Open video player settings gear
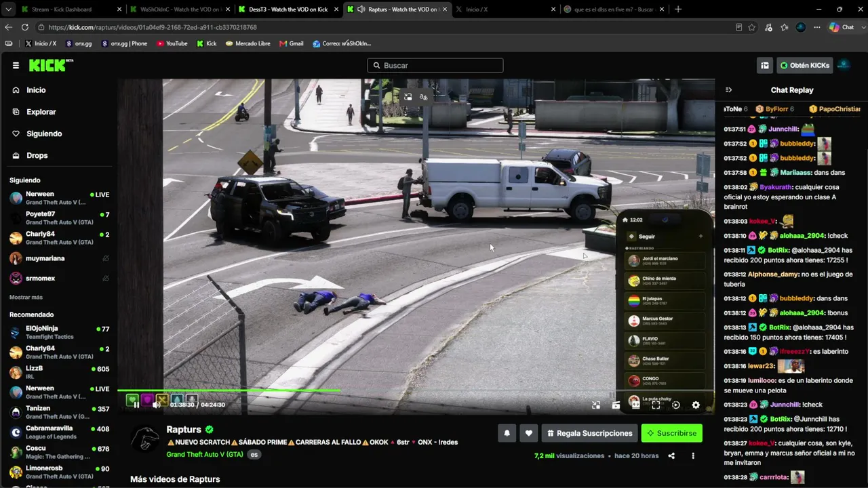Image resolution: width=868 pixels, height=488 pixels. [x=696, y=405]
